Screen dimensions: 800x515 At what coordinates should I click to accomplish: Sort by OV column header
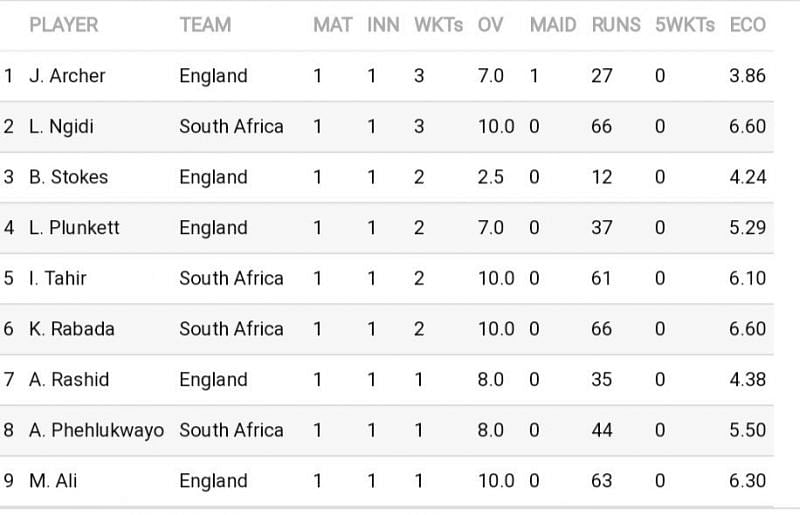coord(490,24)
